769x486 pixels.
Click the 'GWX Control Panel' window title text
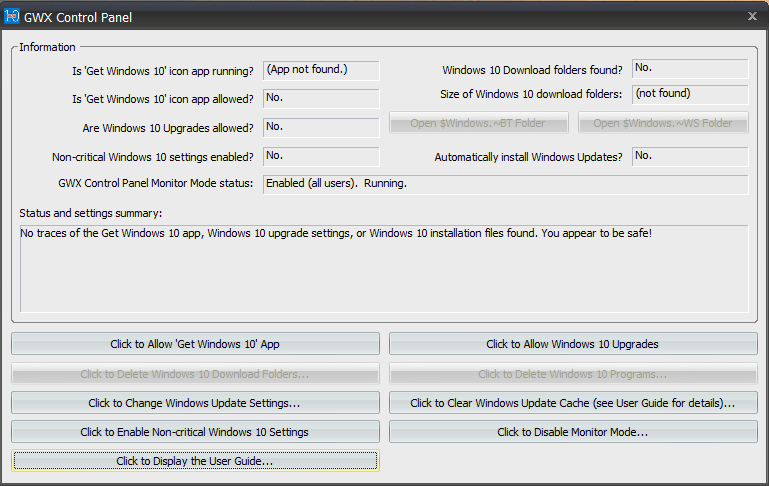78,18
